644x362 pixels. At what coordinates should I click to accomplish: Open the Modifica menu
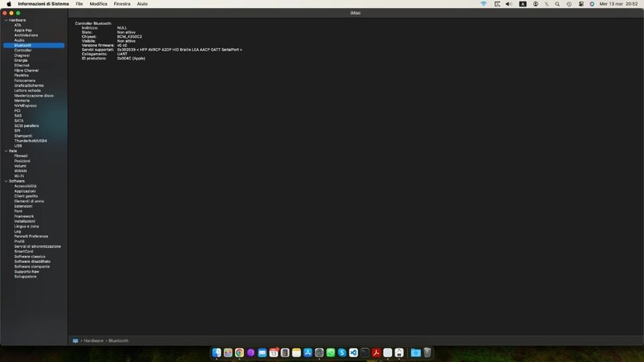[98, 4]
